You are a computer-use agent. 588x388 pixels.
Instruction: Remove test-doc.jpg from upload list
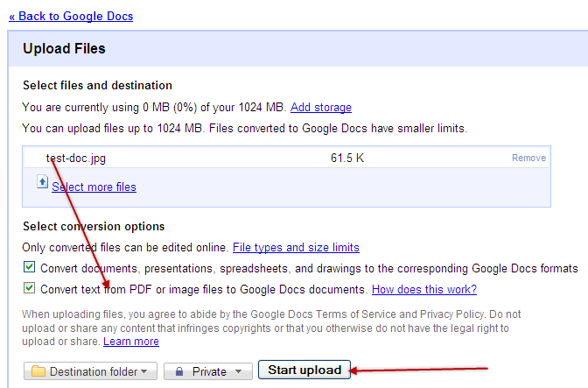pos(528,158)
